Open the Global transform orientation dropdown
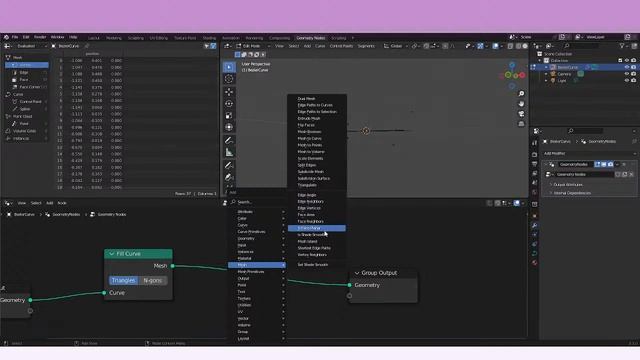640x360 pixels. tap(396, 46)
